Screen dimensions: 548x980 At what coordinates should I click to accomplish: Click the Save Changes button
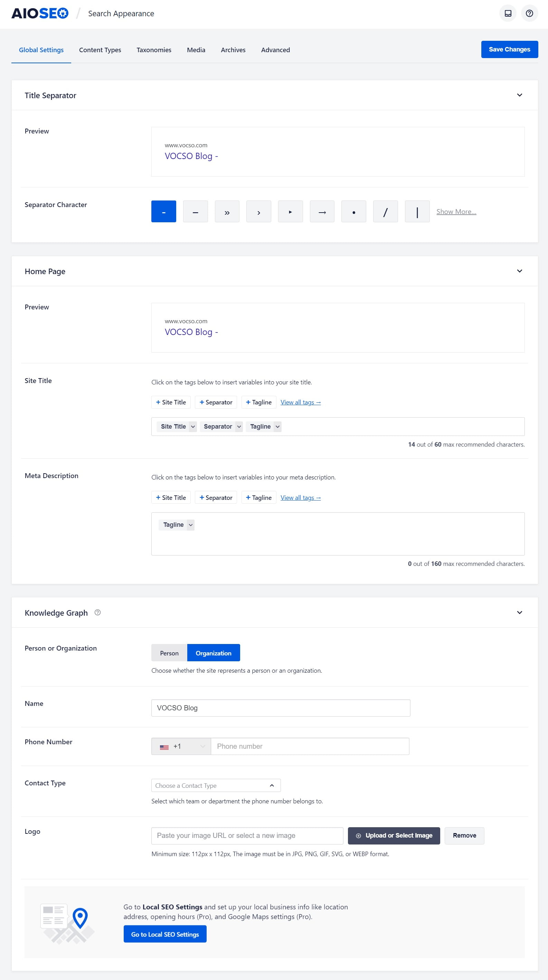coord(509,49)
